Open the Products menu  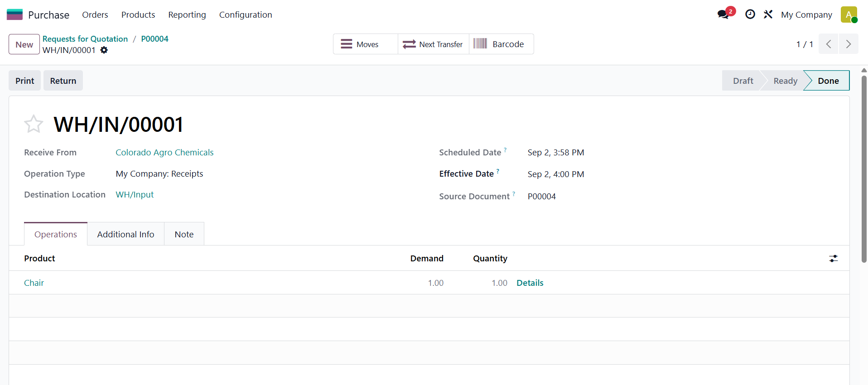click(138, 15)
